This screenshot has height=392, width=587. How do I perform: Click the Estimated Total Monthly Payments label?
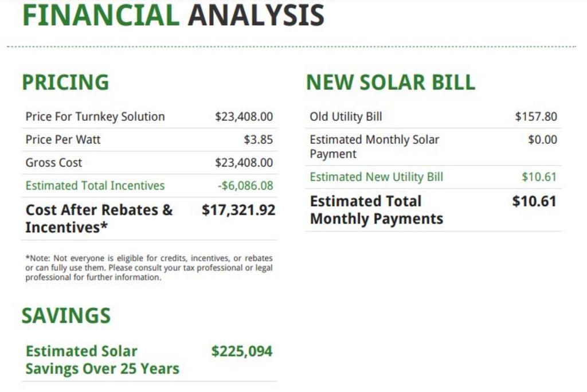tap(376, 210)
